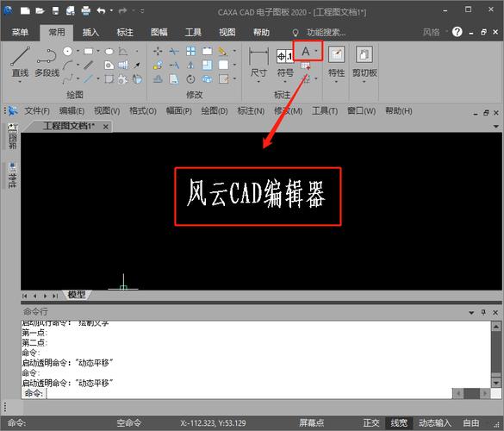Click the text tool A icon

(306, 51)
